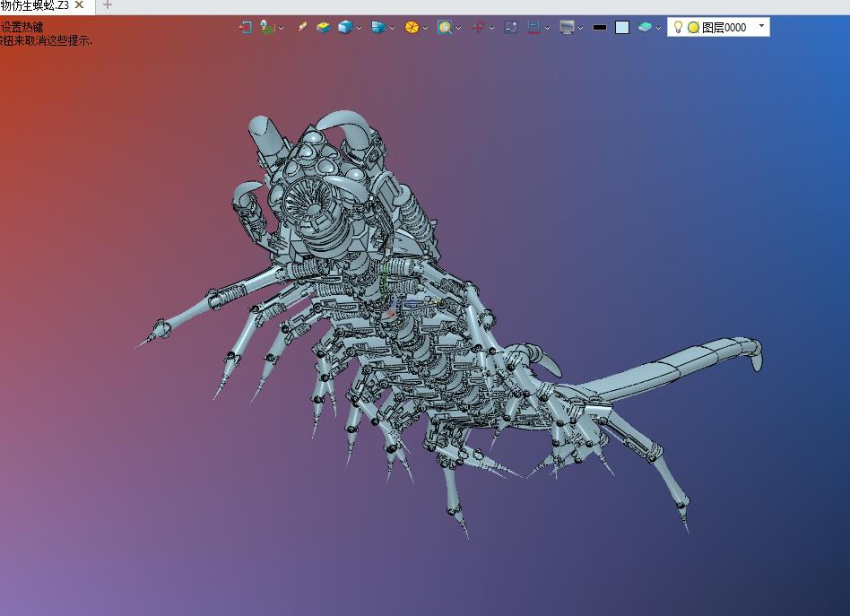This screenshot has height=616, width=850.
Task: Click the exit icon at toolbar start
Action: [245, 28]
